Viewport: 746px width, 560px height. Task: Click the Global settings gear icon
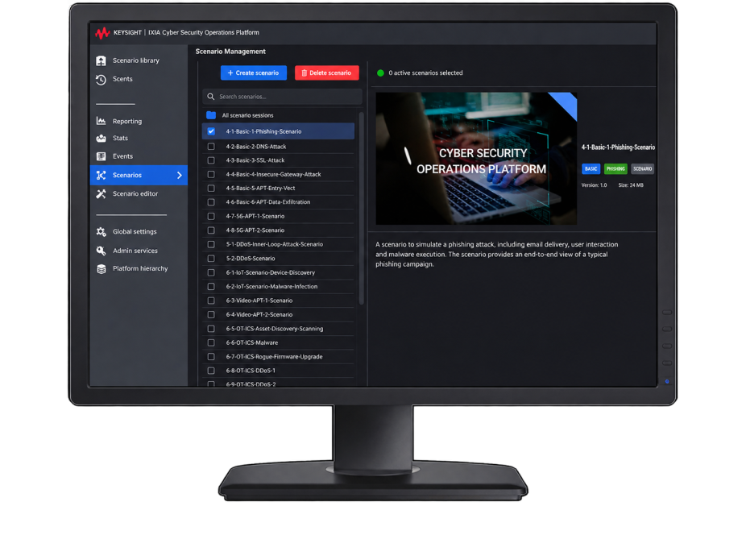pos(101,232)
